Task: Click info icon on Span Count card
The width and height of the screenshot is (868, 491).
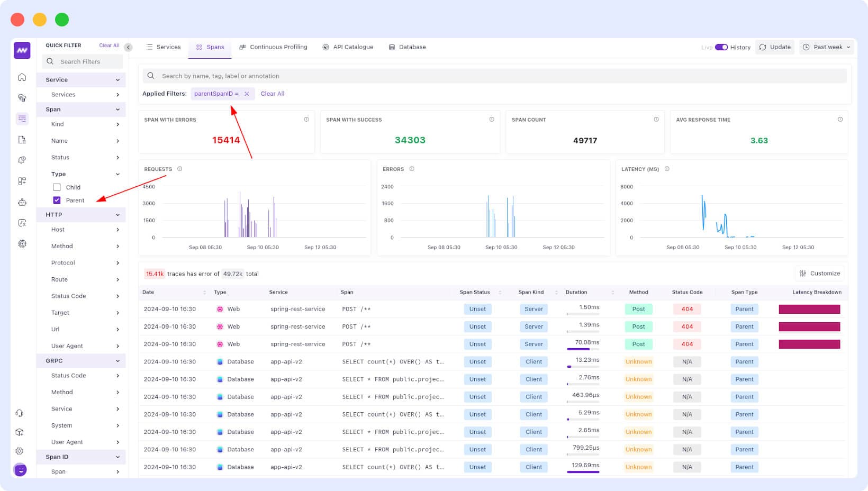Action: click(x=656, y=120)
